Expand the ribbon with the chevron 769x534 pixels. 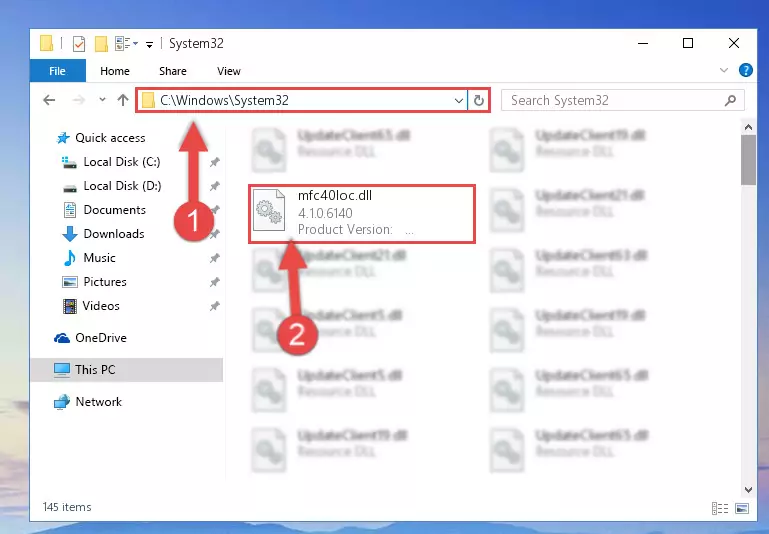723,70
